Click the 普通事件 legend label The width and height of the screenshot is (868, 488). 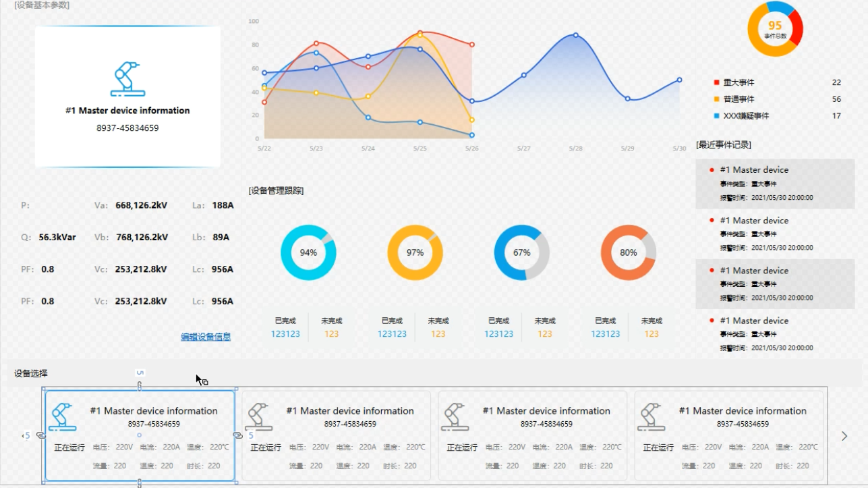pyautogui.click(x=739, y=99)
